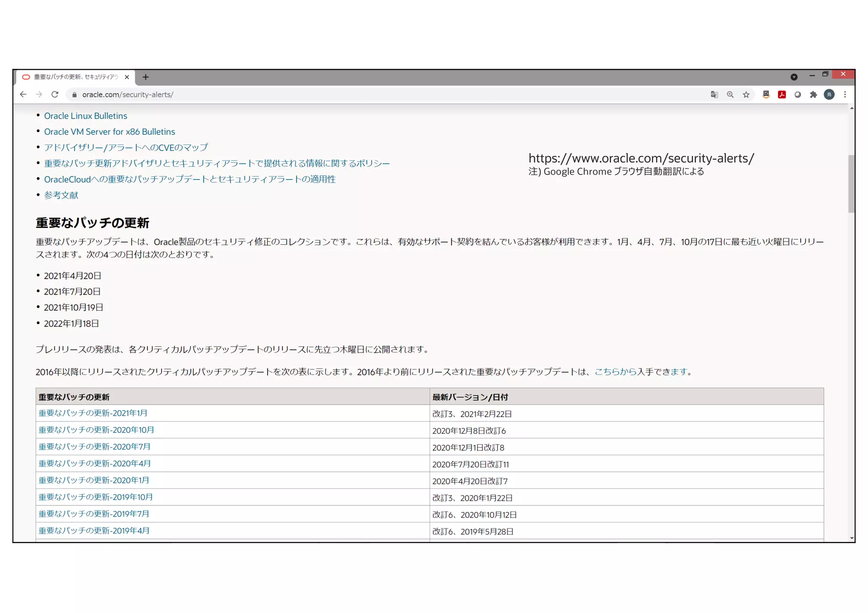
Task: Click the date 2021年7月20日
Action: click(x=72, y=292)
